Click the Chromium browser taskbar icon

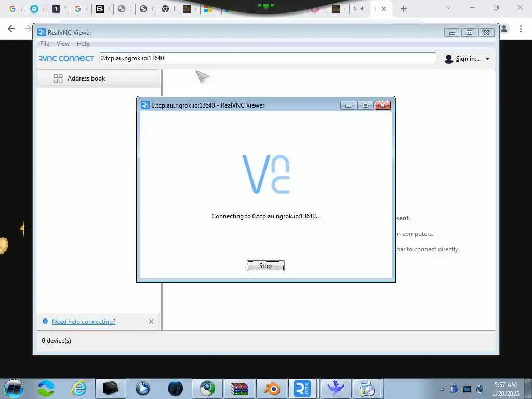click(207, 389)
